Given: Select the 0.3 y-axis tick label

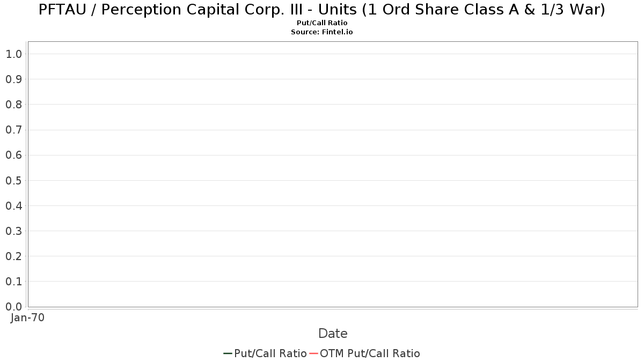Looking at the screenshot, I should [13, 231].
